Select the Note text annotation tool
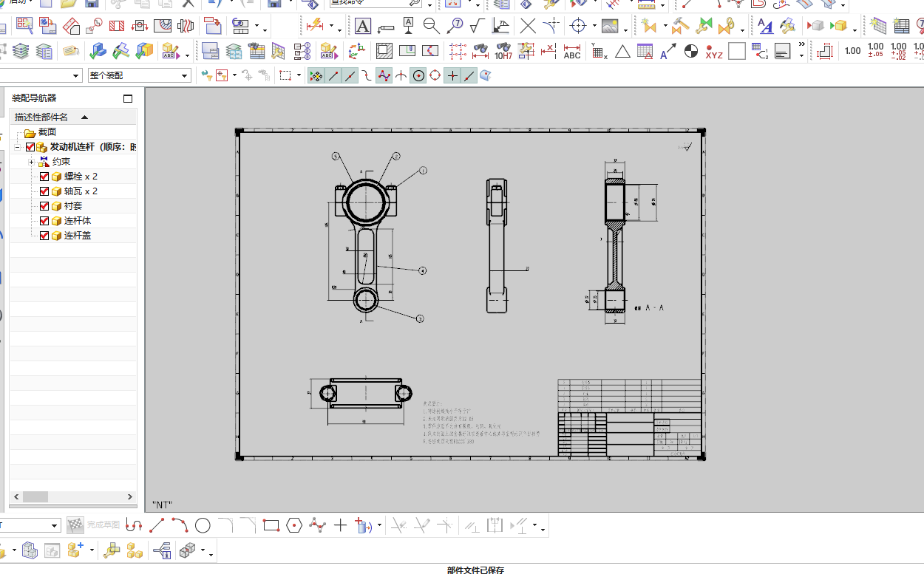Screen dimensions: 924x574 click(363, 27)
